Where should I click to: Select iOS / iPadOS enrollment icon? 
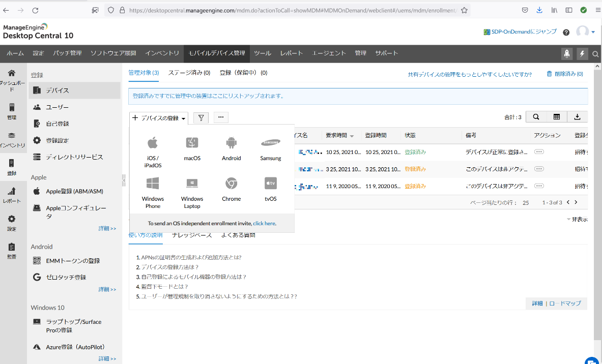pyautogui.click(x=153, y=143)
